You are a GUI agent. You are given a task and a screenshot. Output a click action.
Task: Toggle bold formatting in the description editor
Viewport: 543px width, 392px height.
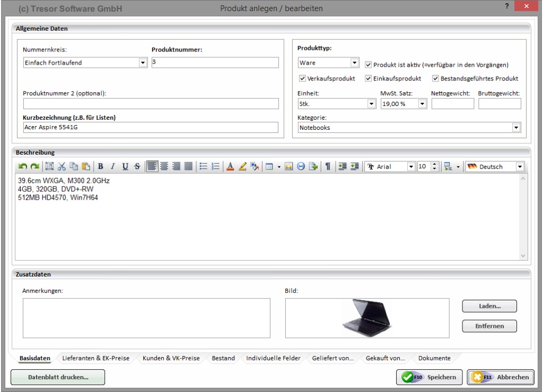(x=100, y=167)
